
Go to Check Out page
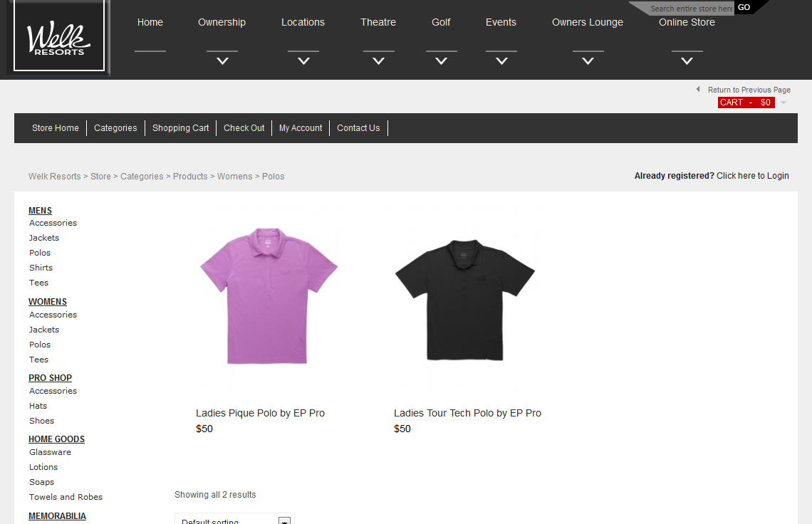(244, 128)
